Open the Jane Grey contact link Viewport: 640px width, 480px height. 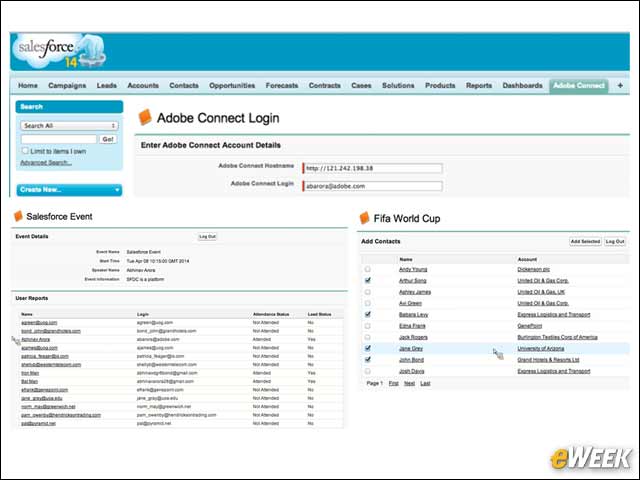(411, 349)
